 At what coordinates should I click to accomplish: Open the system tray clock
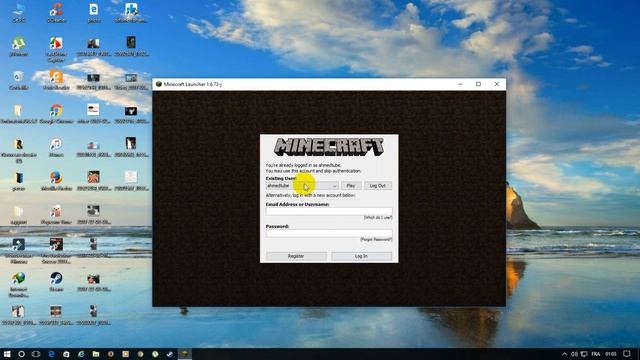point(611,354)
